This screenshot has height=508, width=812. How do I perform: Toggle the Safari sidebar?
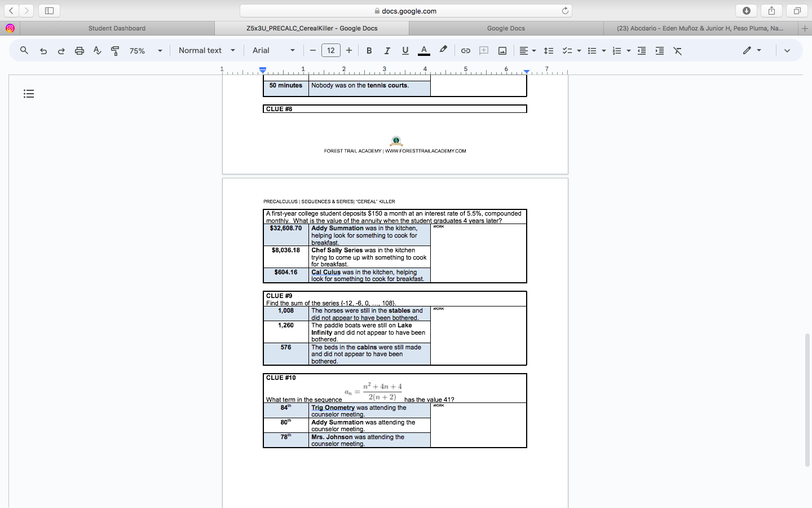pos(49,10)
